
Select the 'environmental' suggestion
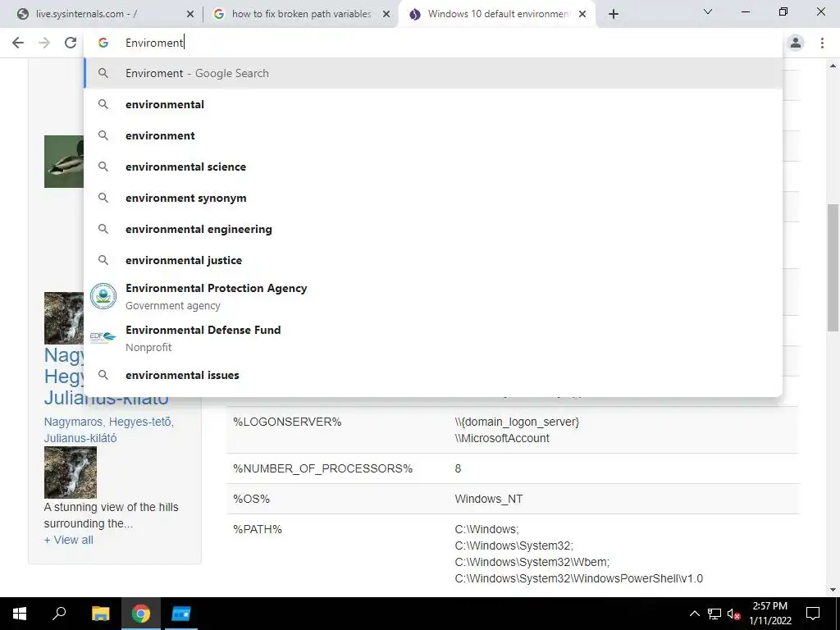click(x=433, y=104)
